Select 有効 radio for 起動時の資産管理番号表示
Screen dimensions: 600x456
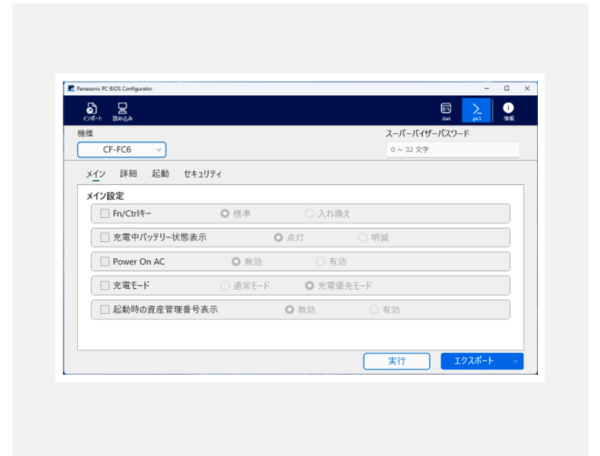pos(374,309)
